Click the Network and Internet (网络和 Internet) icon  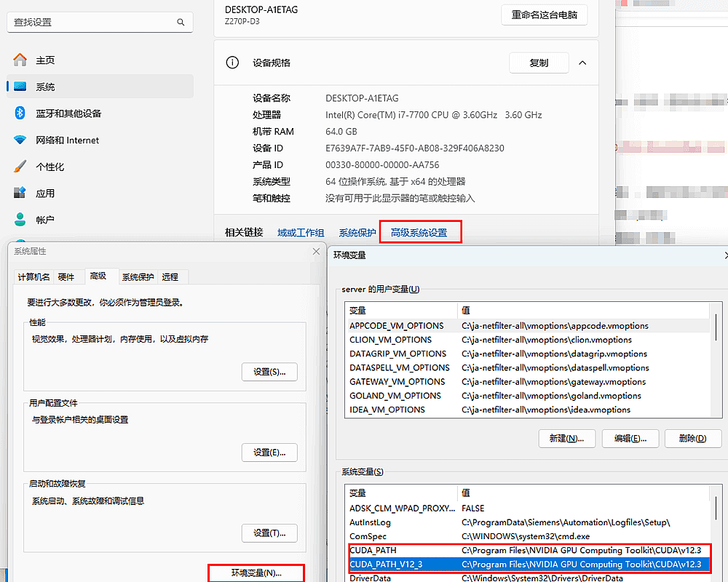(x=20, y=140)
